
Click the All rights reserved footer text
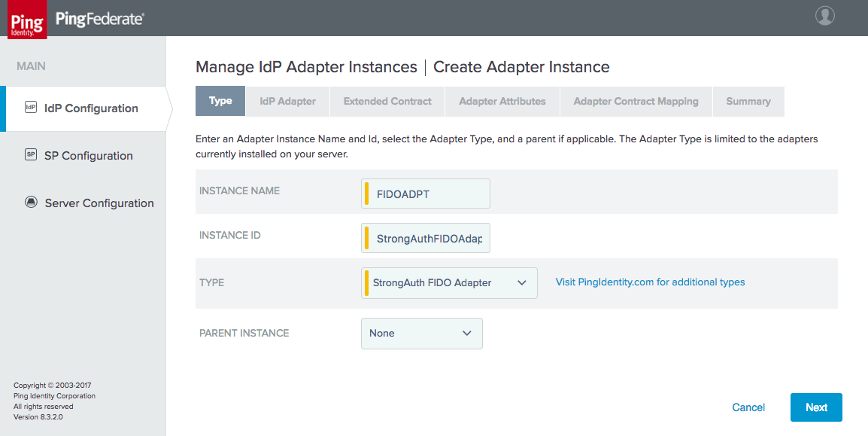tap(43, 406)
